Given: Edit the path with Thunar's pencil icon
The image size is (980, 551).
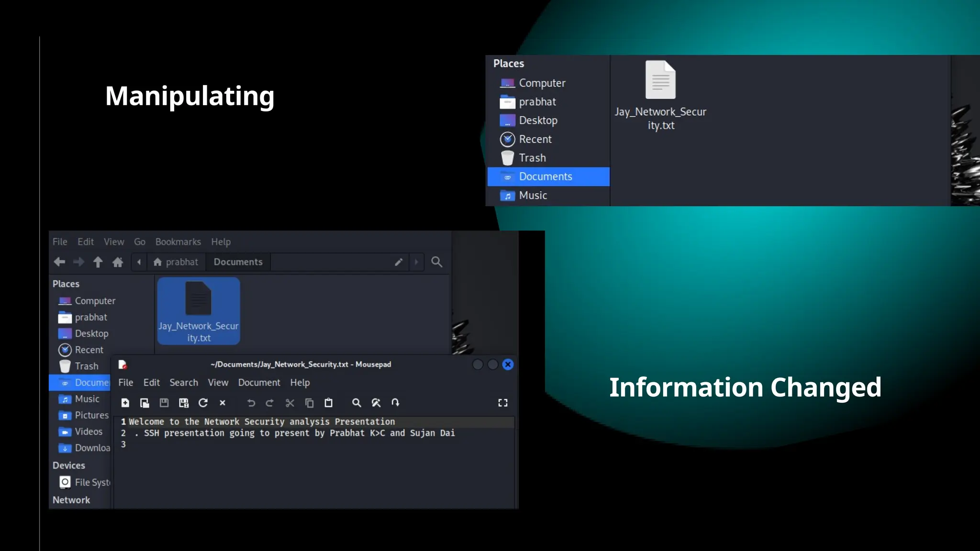Looking at the screenshot, I should [399, 262].
